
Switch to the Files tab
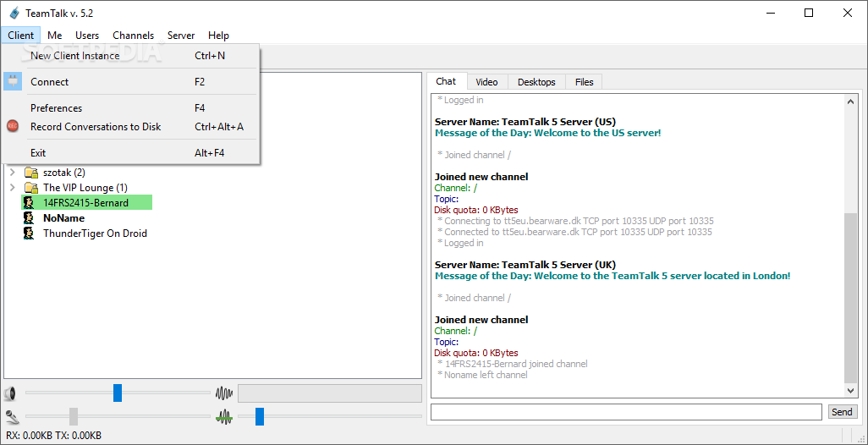tap(584, 82)
